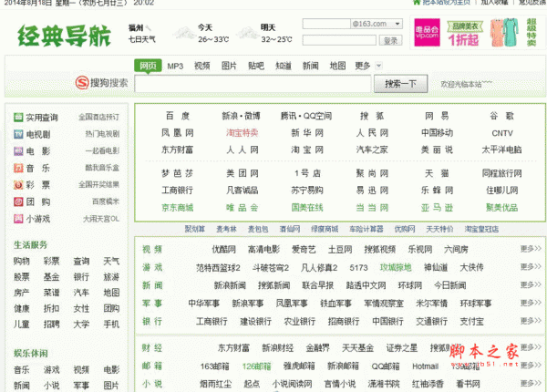Open 股票 under 生活服务
The height and width of the screenshot is (392, 547).
click(x=22, y=277)
